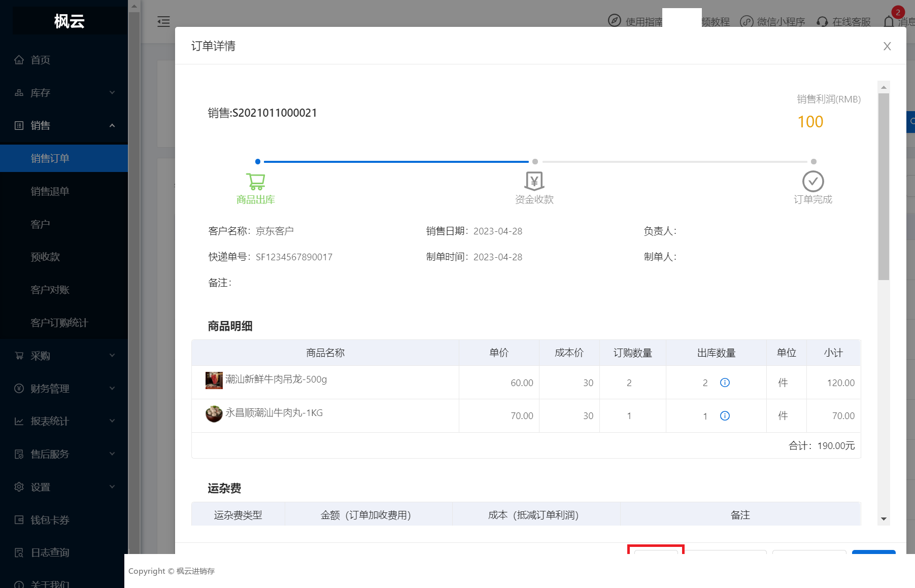Open notifications bell with badge 2

pyautogui.click(x=889, y=21)
